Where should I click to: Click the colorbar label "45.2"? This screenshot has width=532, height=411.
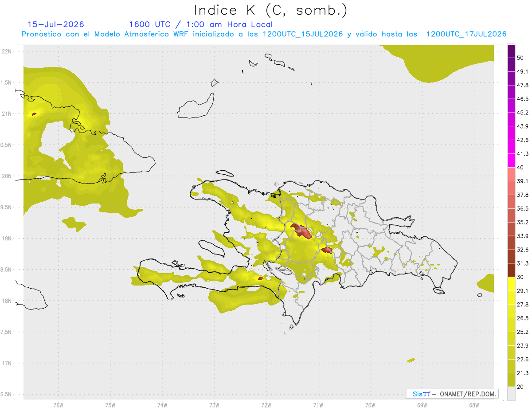point(523,113)
